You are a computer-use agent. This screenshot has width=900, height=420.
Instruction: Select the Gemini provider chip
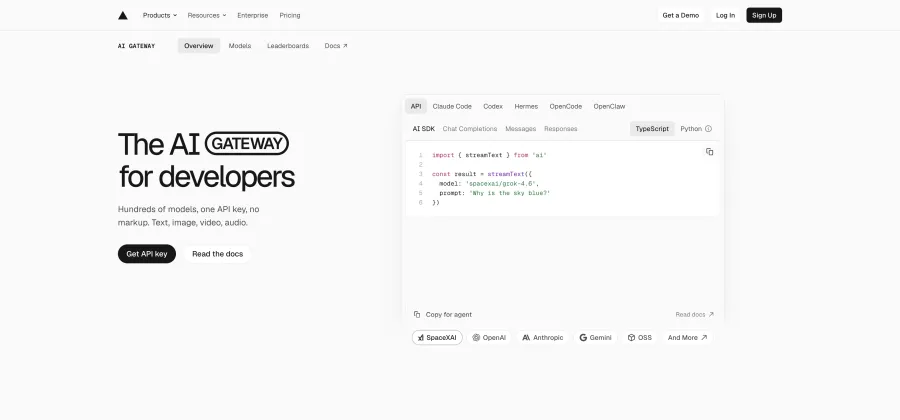[595, 337]
